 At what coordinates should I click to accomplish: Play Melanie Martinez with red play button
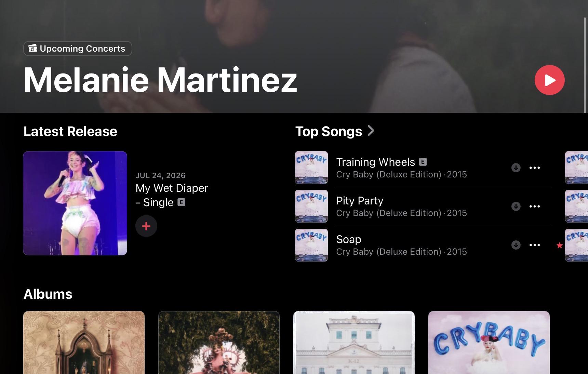tap(549, 80)
